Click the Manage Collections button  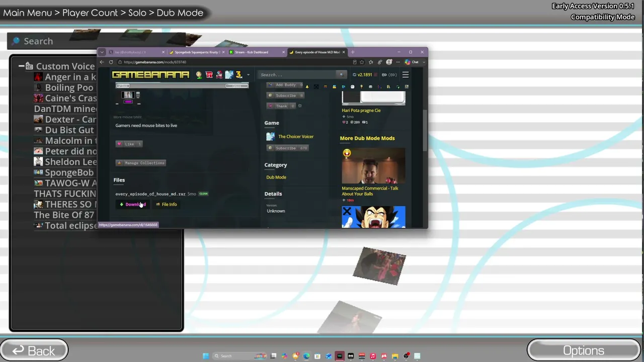141,163
